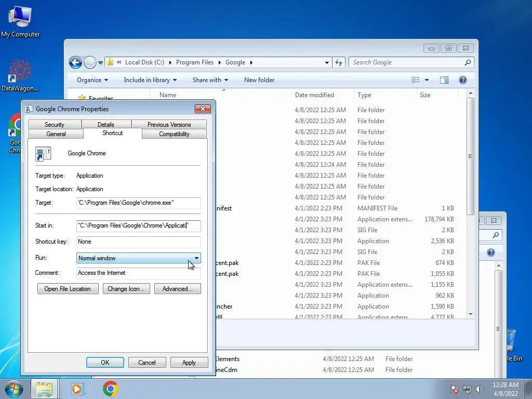Screen dimensions: 532x399
Task: Click the Comment text field
Action: point(138,273)
